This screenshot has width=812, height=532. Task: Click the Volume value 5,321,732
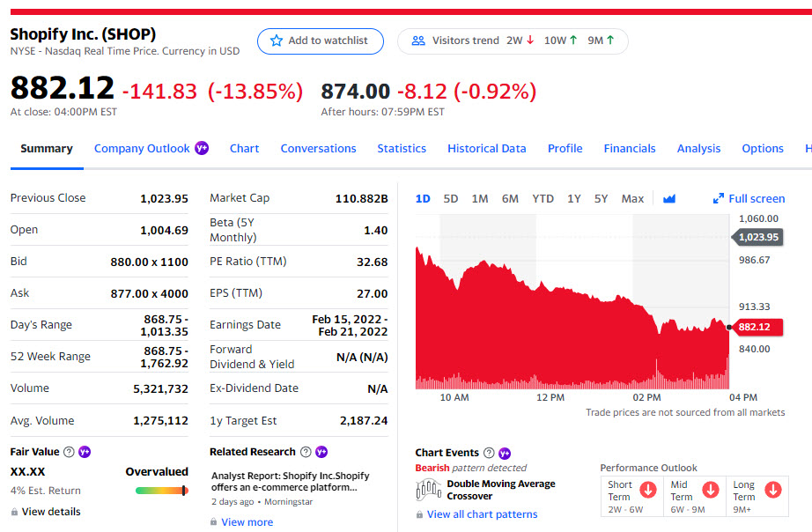[160, 388]
